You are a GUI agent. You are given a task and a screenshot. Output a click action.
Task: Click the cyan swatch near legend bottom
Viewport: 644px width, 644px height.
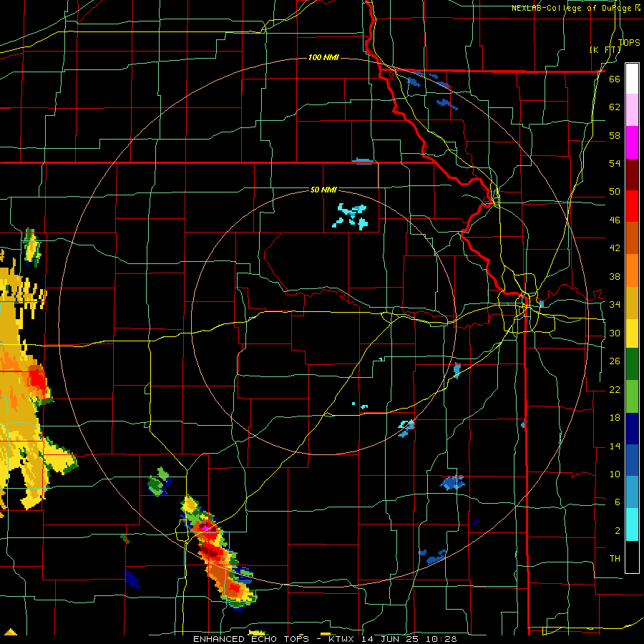(632, 525)
